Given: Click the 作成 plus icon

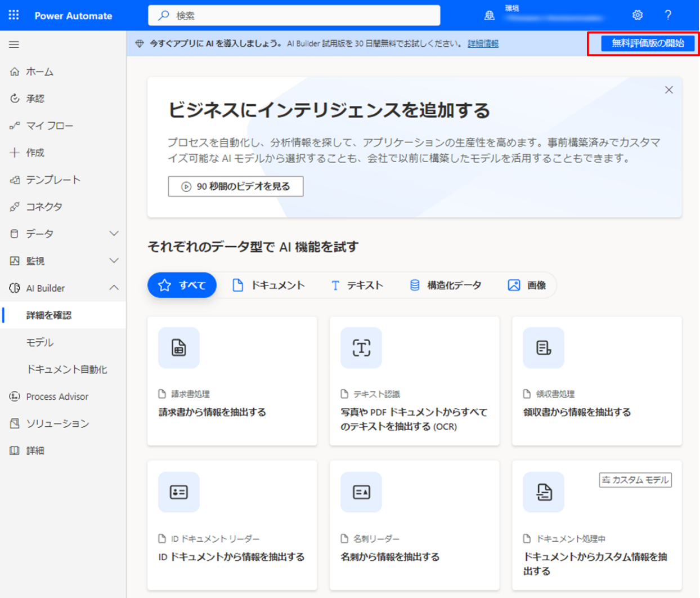Looking at the screenshot, I should [x=15, y=153].
